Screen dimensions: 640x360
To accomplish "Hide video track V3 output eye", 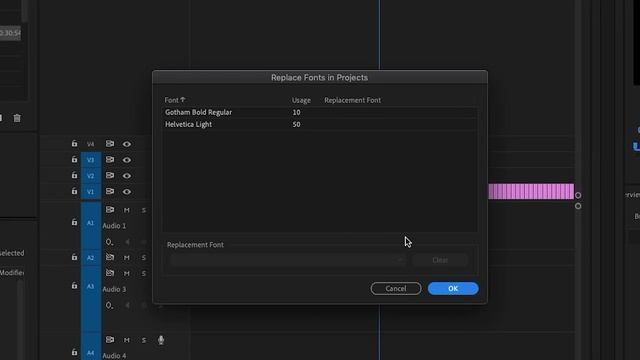I will coord(127,160).
